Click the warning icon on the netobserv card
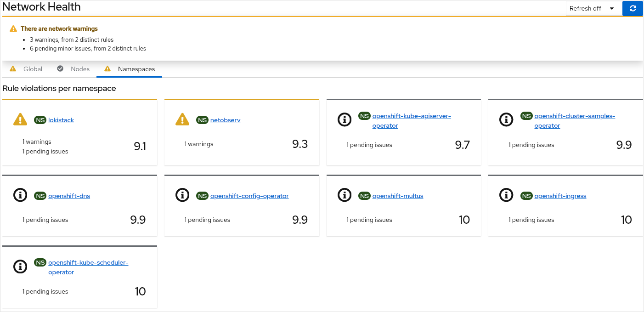 pyautogui.click(x=182, y=119)
